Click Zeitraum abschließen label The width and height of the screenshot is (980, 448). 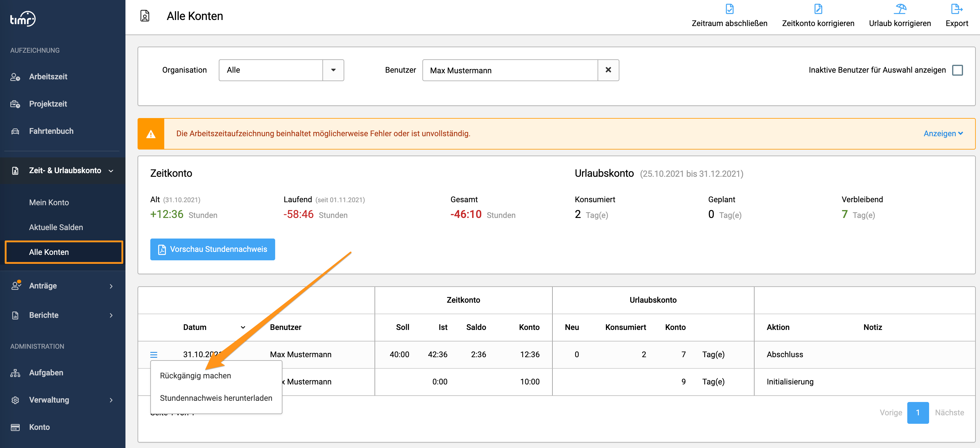click(x=729, y=23)
